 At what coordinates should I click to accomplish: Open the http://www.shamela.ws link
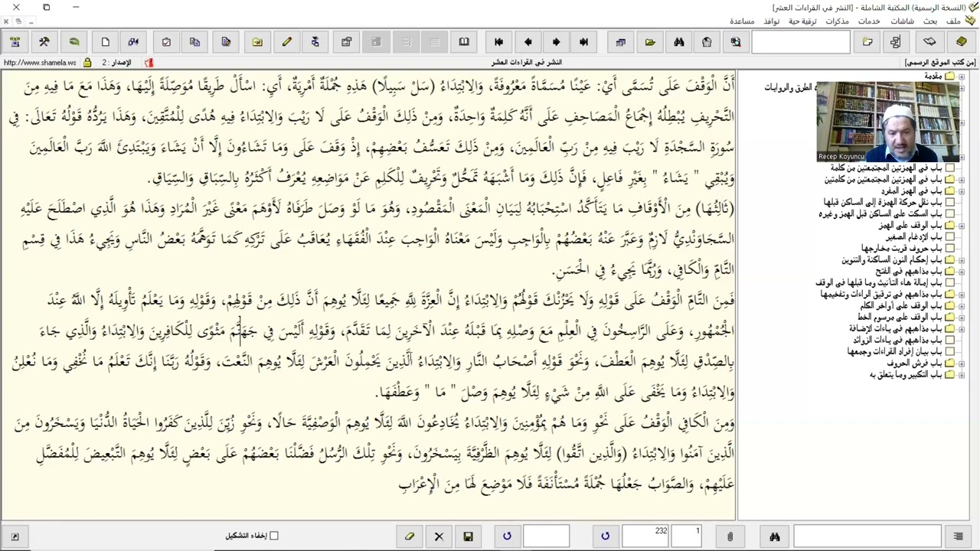click(40, 63)
